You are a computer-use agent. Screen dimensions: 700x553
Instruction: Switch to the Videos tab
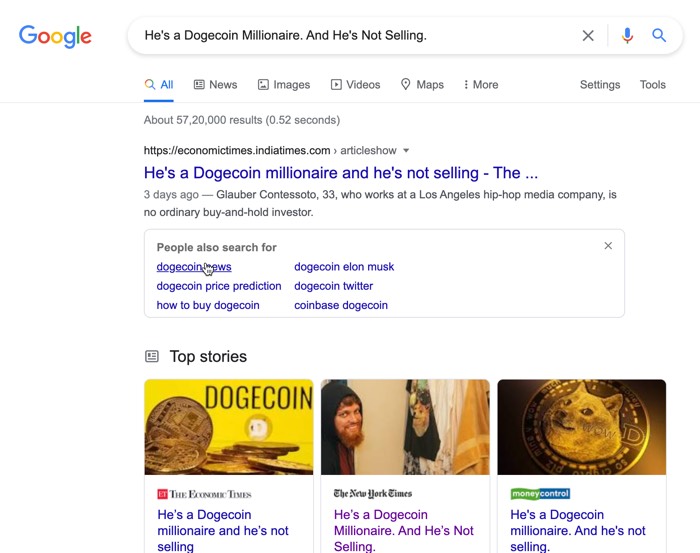point(355,84)
